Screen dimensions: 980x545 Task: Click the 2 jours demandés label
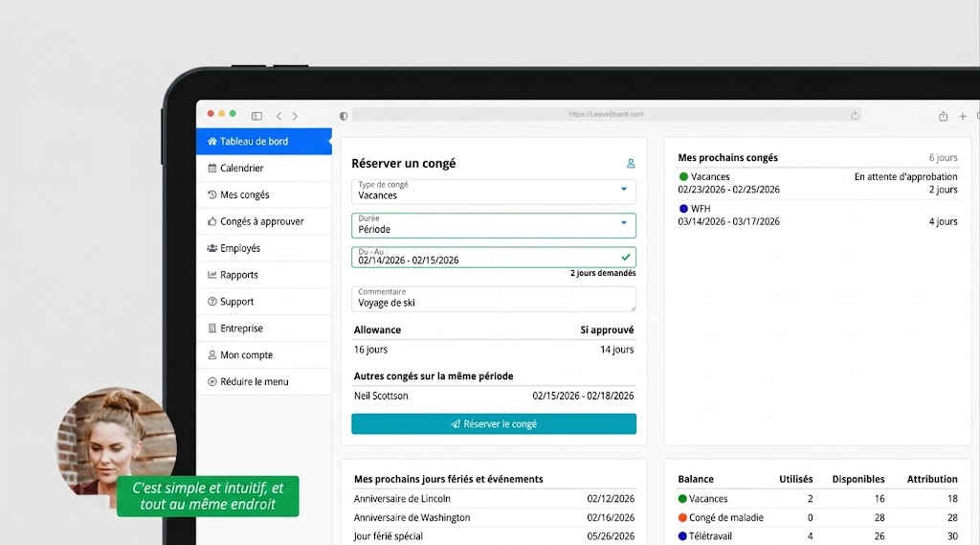(603, 273)
